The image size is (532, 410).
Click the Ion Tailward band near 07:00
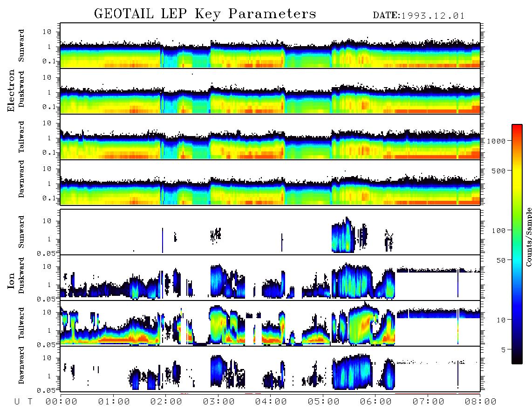click(x=438, y=314)
